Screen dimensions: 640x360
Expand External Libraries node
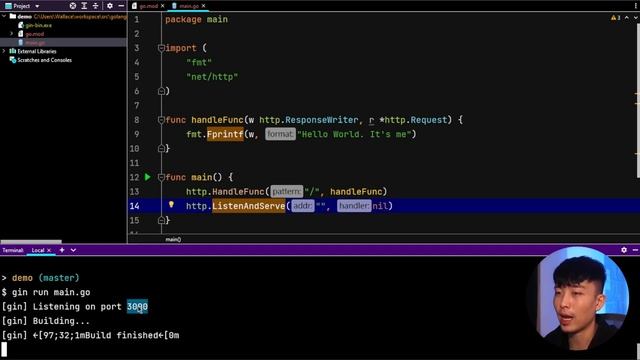click(x=4, y=51)
